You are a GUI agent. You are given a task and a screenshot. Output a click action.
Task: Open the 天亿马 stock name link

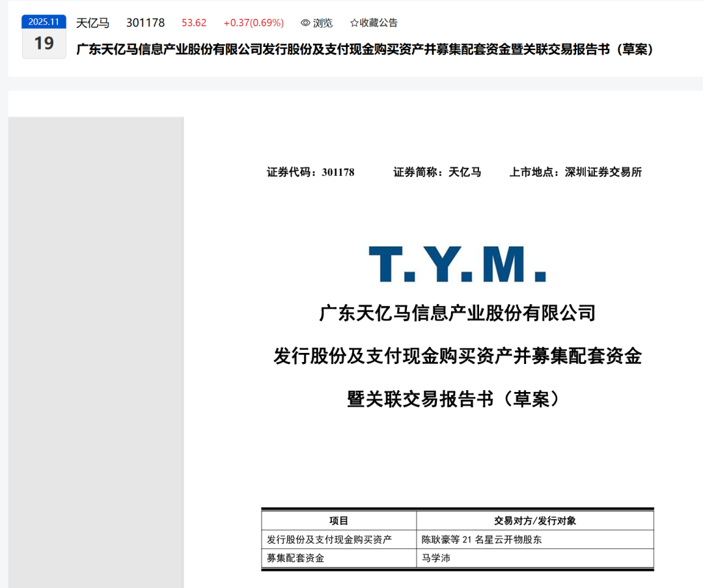click(93, 23)
